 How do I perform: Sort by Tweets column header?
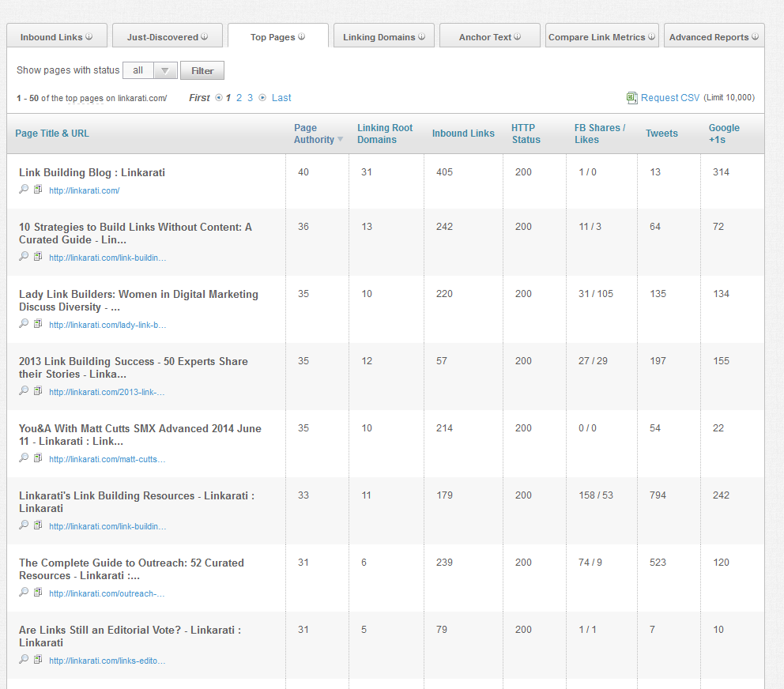click(661, 134)
